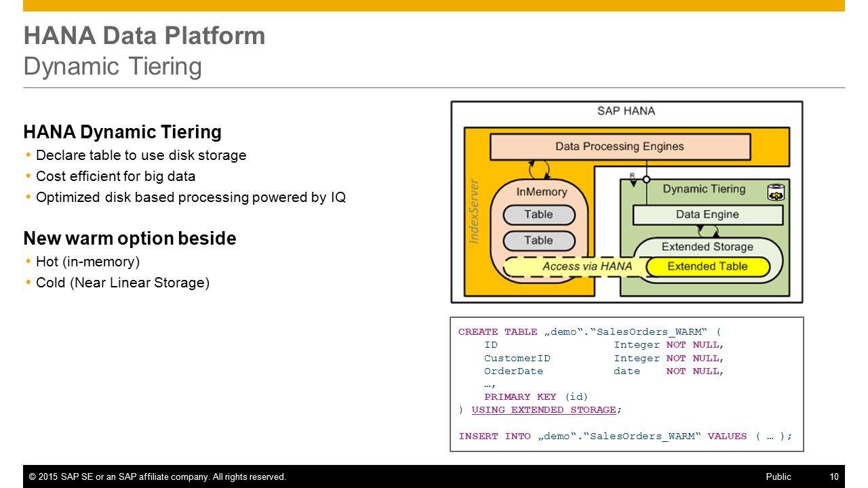
Task: Click the 'CREATE TABLE' code line
Action: 590,332
